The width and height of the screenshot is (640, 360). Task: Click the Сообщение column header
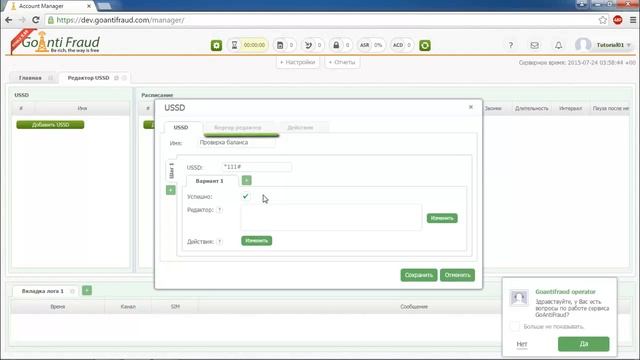(x=414, y=307)
